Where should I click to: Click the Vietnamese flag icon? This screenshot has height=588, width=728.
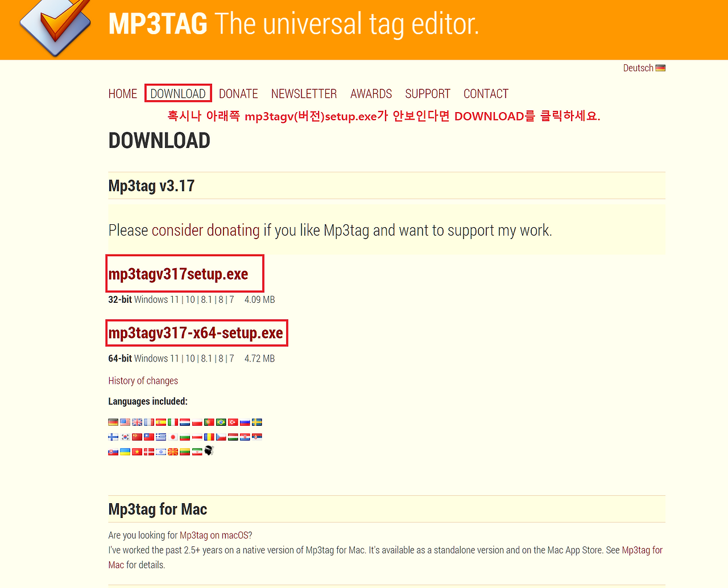137,452
